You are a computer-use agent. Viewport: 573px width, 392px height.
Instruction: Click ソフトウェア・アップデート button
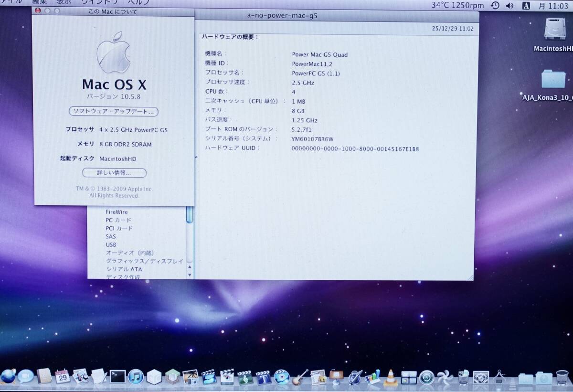tap(114, 112)
